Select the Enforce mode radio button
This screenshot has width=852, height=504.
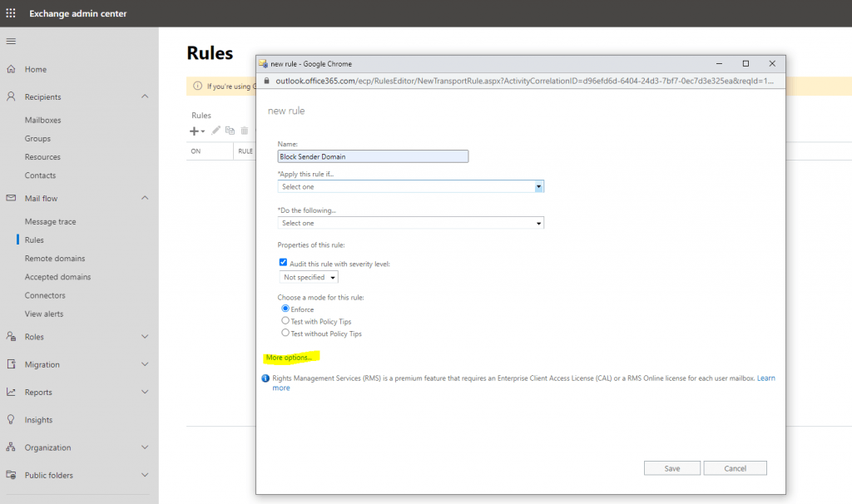click(x=285, y=309)
